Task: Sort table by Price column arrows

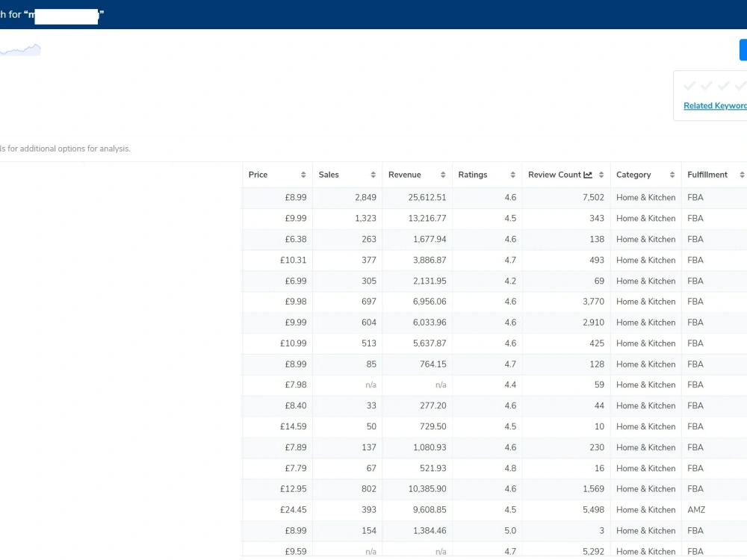Action: [x=303, y=175]
